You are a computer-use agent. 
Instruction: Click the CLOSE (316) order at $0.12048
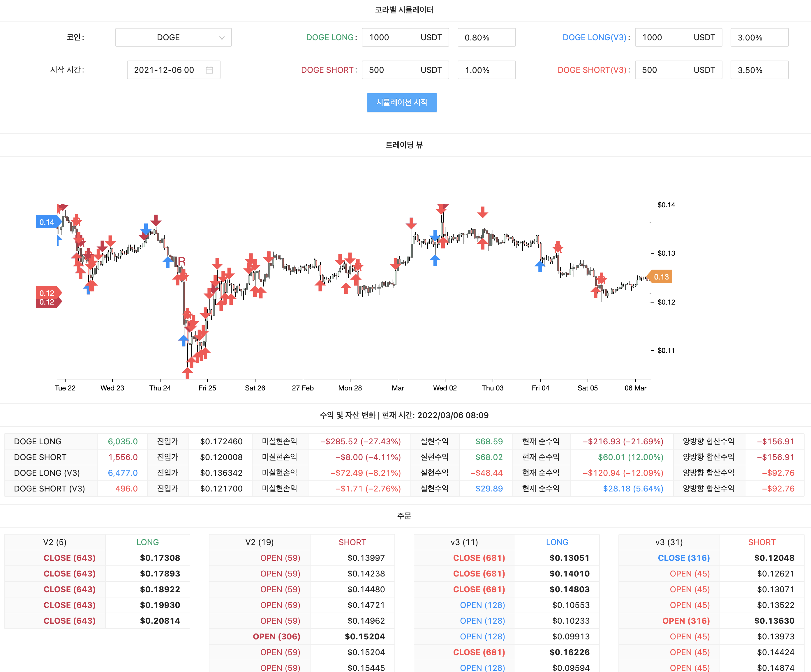(x=684, y=558)
